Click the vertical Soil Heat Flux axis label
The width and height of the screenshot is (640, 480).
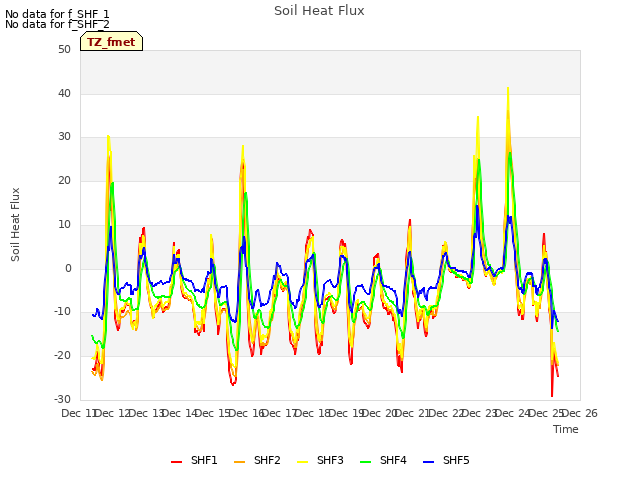pyautogui.click(x=15, y=224)
